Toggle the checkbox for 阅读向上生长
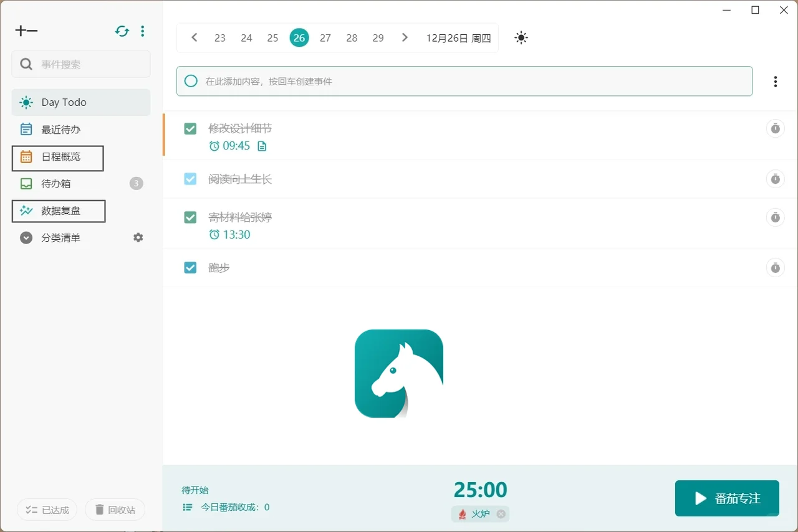Screen dimensions: 798x532 coord(190,179)
